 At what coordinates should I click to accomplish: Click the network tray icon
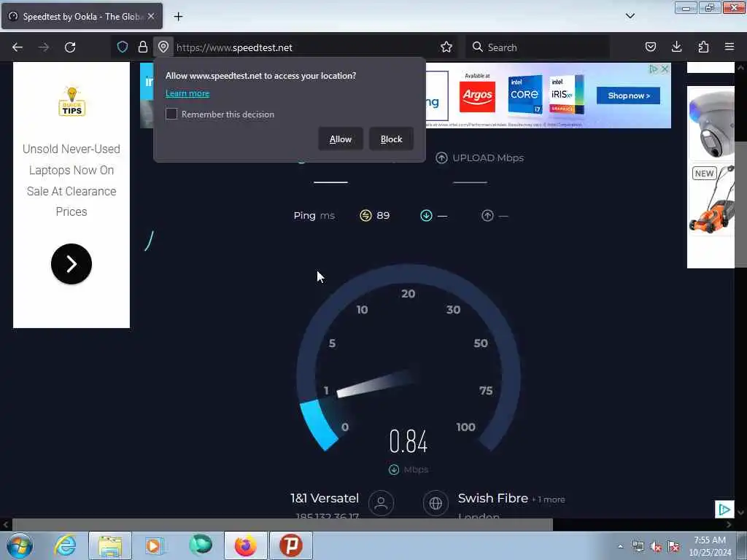click(638, 547)
